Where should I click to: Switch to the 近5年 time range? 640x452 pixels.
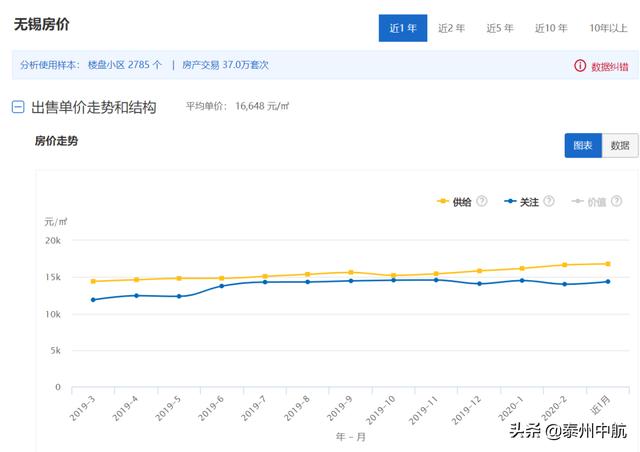pyautogui.click(x=500, y=28)
